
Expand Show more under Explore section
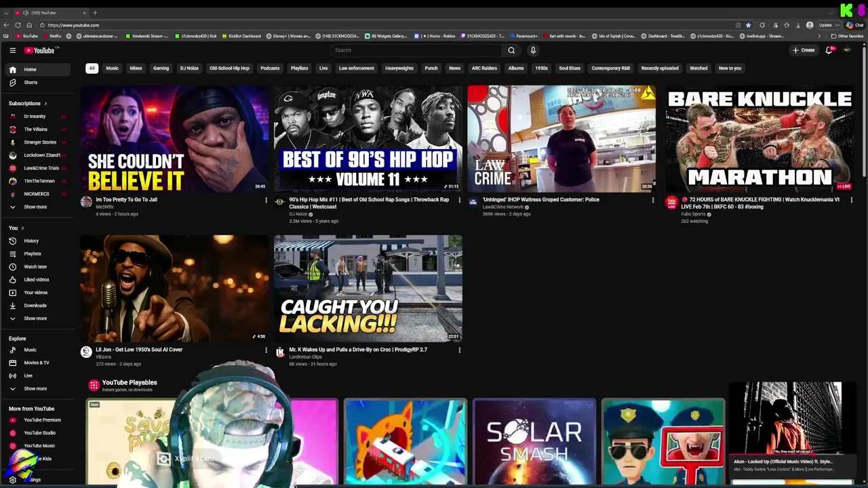click(39, 388)
